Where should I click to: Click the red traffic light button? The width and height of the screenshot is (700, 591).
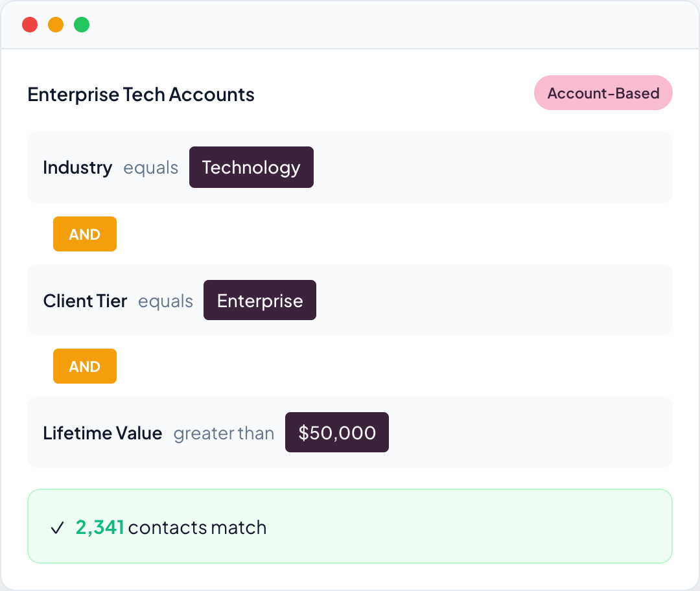click(x=30, y=25)
